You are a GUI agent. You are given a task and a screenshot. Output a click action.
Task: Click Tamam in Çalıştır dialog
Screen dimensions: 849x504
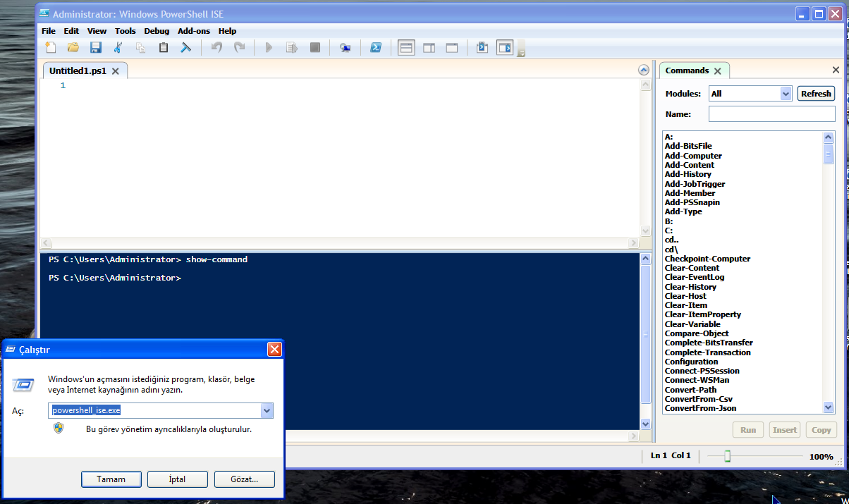[x=111, y=479]
